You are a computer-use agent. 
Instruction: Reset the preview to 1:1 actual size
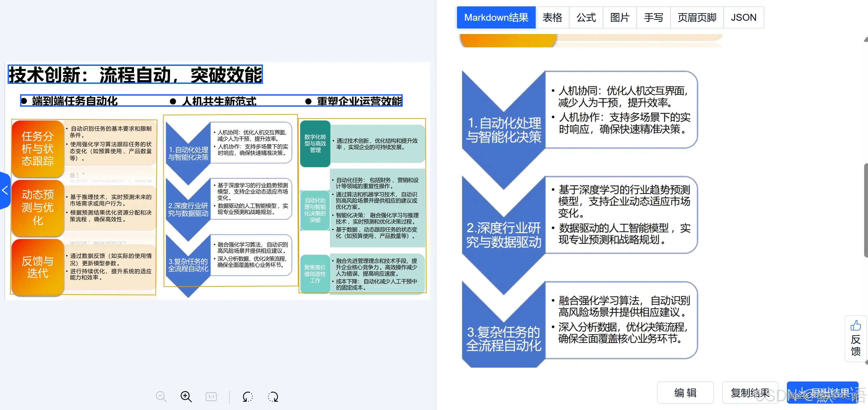[212, 396]
